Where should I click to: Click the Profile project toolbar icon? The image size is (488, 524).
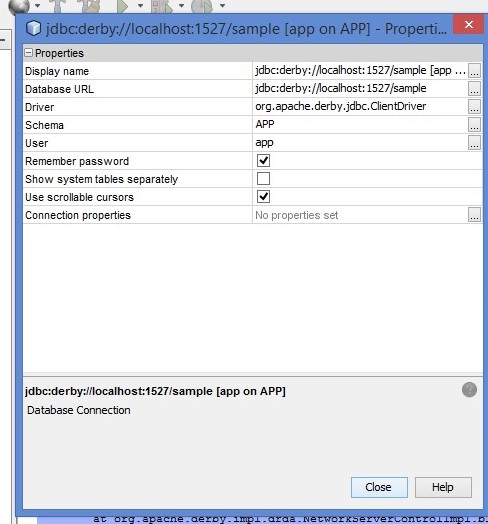202,6
